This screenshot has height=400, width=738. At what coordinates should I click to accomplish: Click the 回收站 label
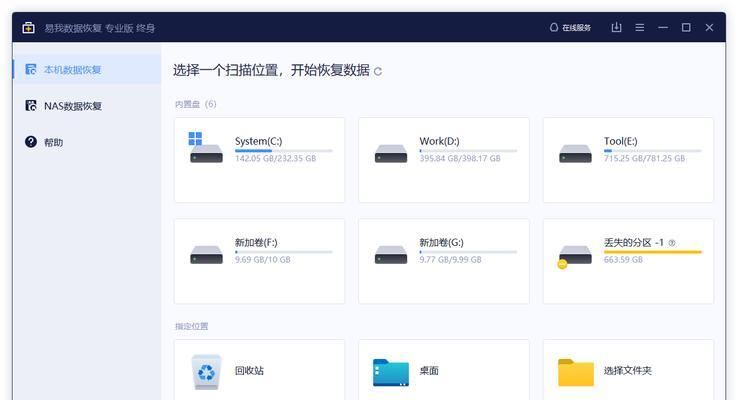[249, 370]
